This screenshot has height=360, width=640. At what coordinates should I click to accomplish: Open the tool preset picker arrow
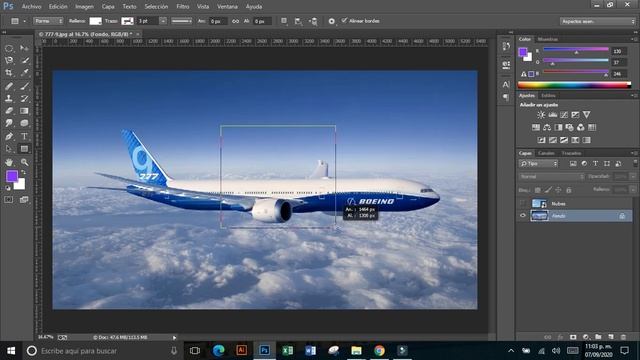click(24, 21)
